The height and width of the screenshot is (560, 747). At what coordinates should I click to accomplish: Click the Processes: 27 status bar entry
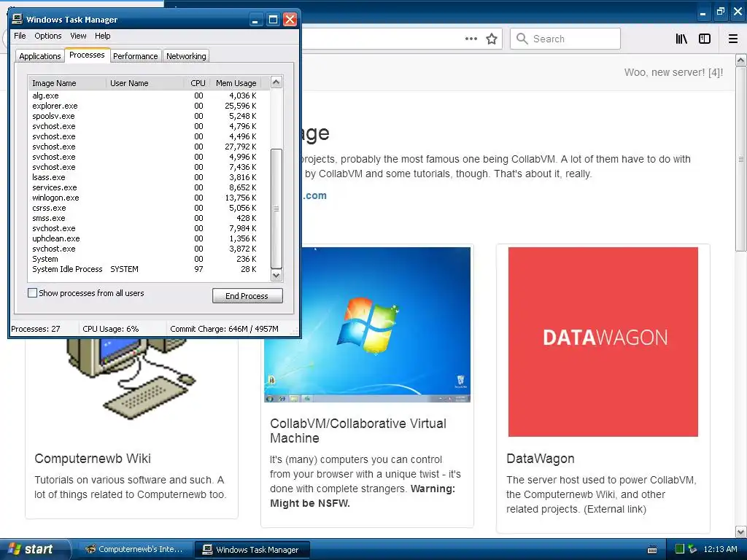coord(36,329)
